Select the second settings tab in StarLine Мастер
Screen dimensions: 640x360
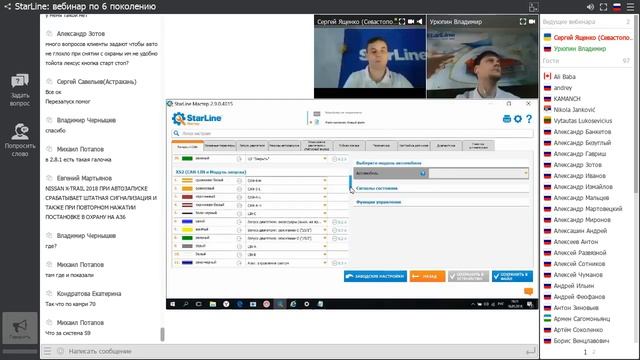(220, 146)
